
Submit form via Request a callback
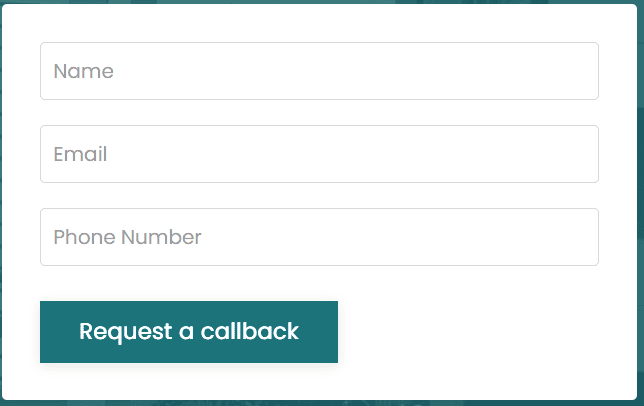pos(189,332)
